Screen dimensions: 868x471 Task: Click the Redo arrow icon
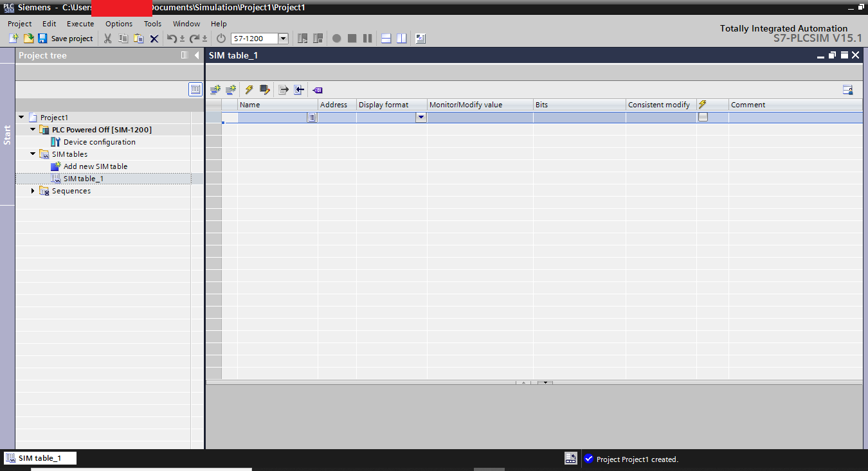(194, 39)
